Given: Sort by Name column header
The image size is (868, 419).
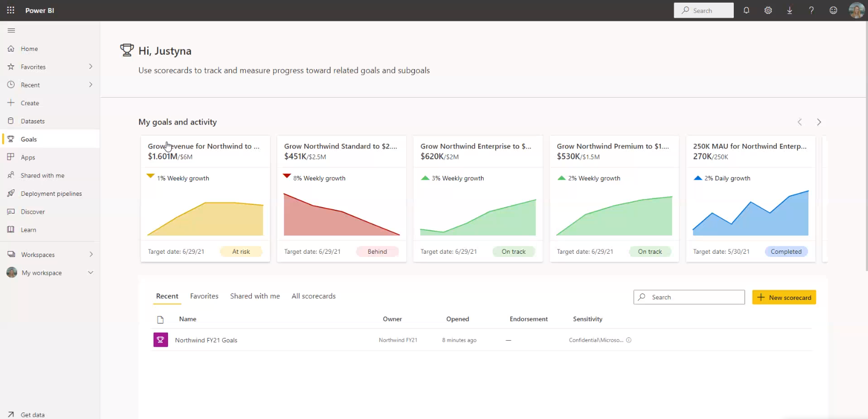Looking at the screenshot, I should (188, 319).
